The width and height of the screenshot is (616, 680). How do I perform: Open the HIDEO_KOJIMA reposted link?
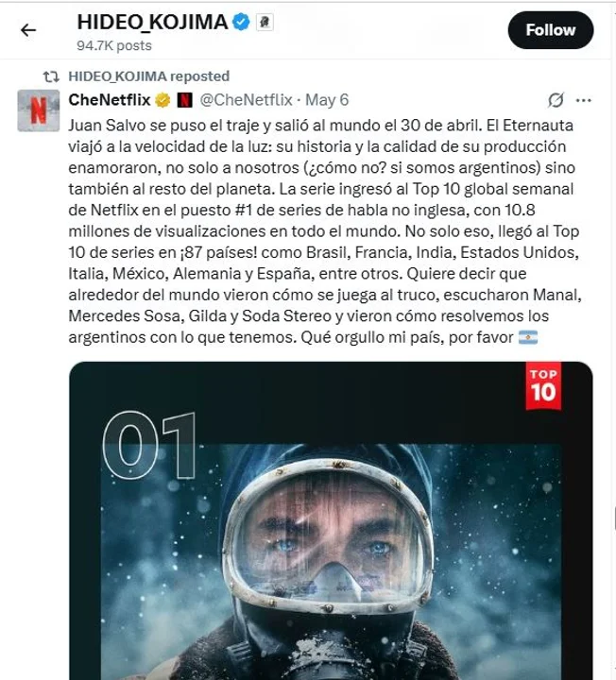[148, 76]
